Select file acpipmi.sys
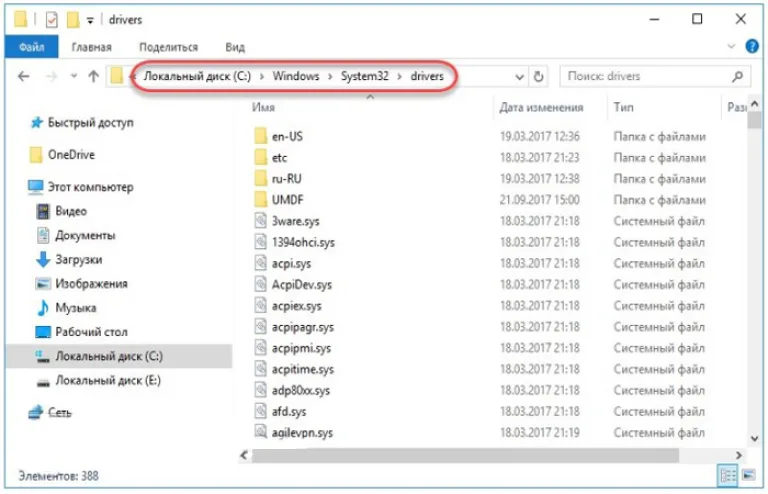Screen dimensions: 768x494 (x=302, y=348)
